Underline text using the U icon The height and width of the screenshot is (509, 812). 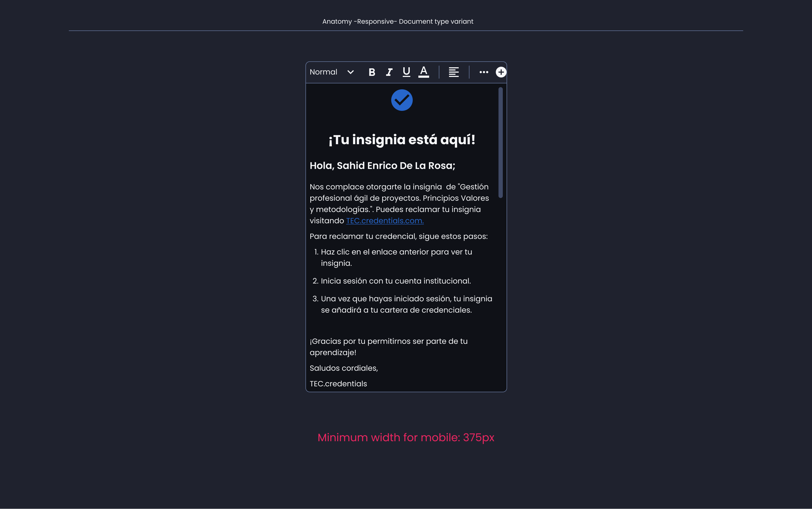pyautogui.click(x=406, y=72)
